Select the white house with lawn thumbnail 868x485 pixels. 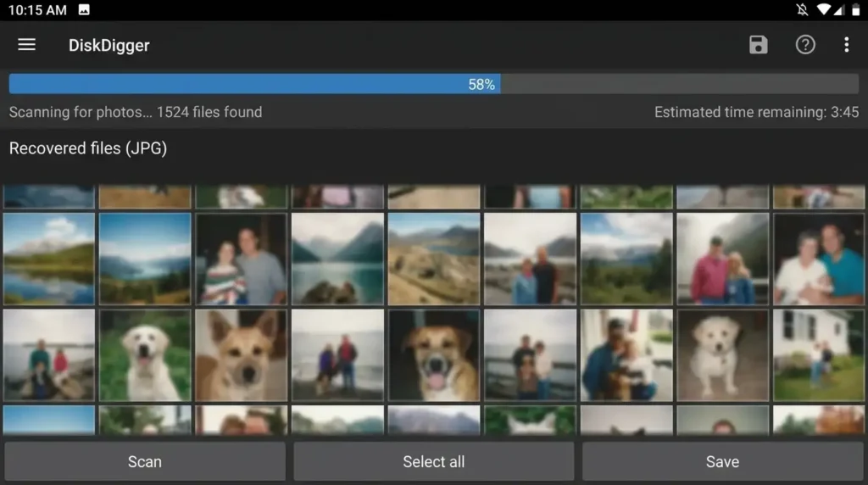tap(819, 355)
